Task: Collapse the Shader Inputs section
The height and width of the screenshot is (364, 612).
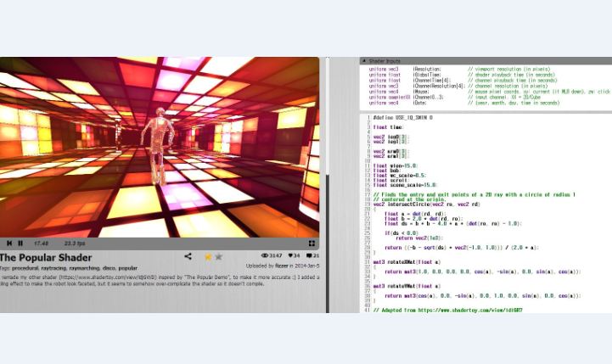Action: 364,61
